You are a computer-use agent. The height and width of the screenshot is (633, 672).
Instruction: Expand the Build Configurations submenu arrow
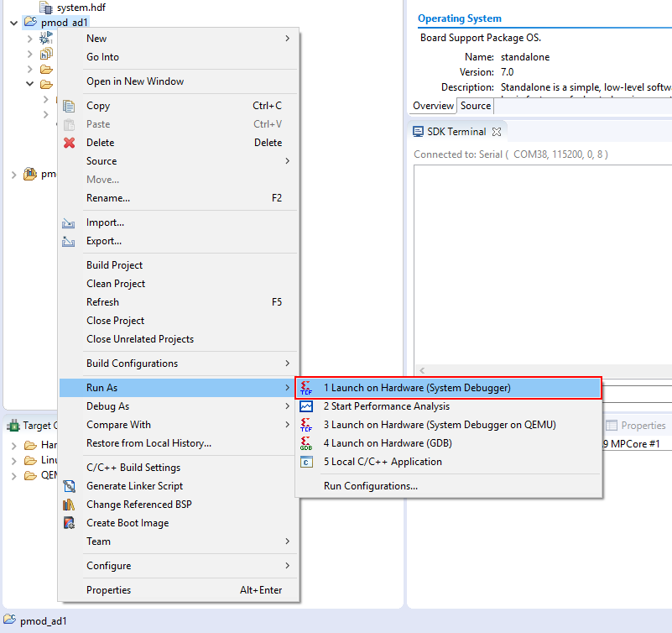tap(288, 364)
